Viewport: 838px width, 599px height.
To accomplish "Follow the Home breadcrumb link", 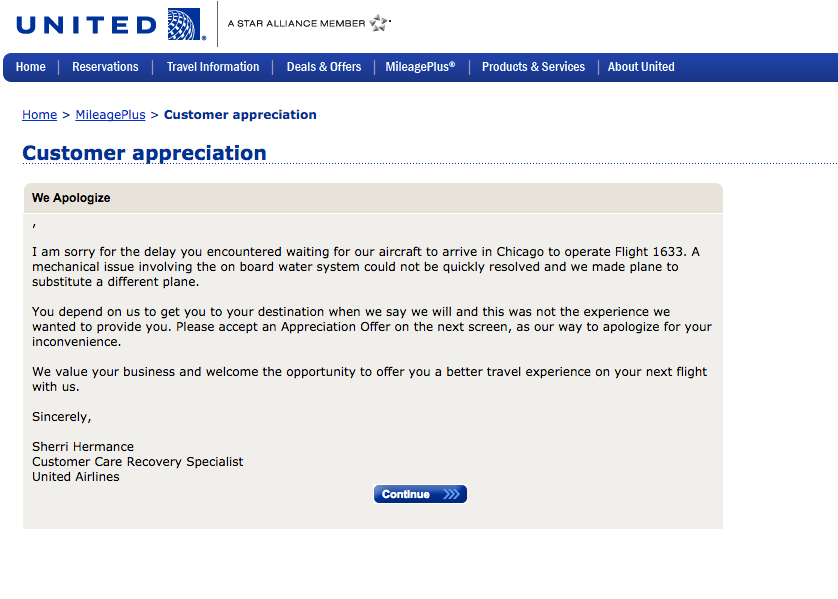I will pos(40,115).
